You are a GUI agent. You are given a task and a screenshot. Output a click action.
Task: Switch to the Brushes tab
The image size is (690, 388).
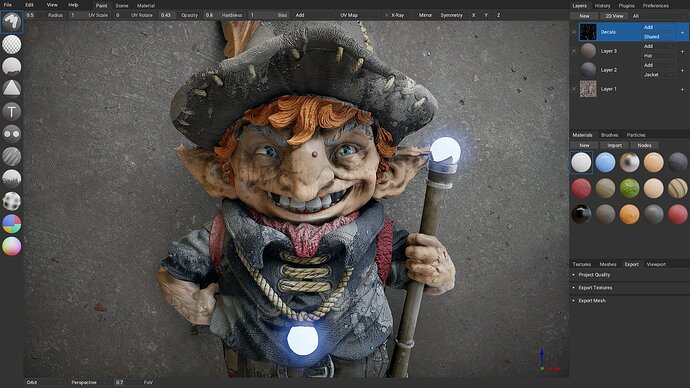tap(609, 135)
